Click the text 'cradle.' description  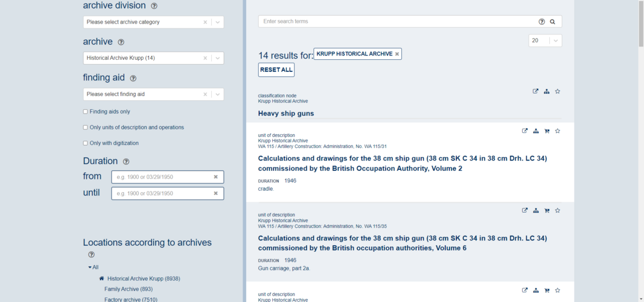266,189
